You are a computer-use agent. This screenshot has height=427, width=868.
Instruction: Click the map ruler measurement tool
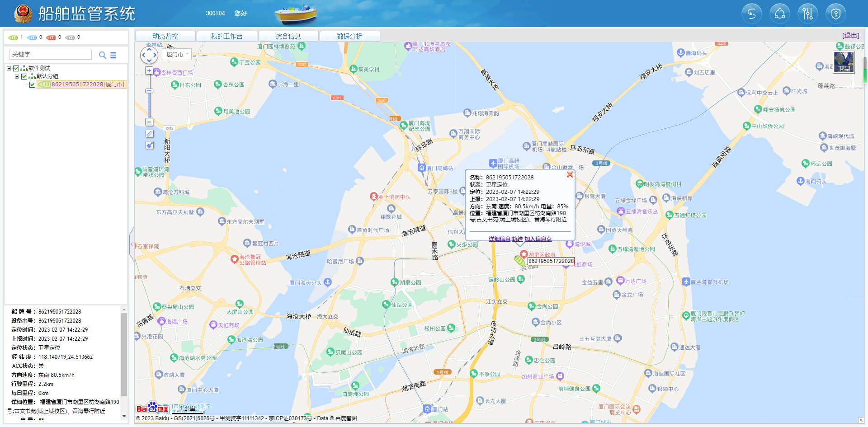click(x=150, y=134)
